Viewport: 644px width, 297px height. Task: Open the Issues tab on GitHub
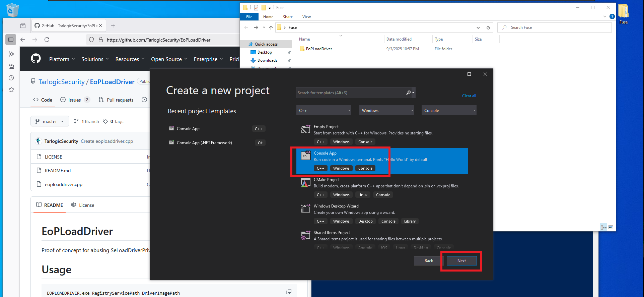coord(75,100)
